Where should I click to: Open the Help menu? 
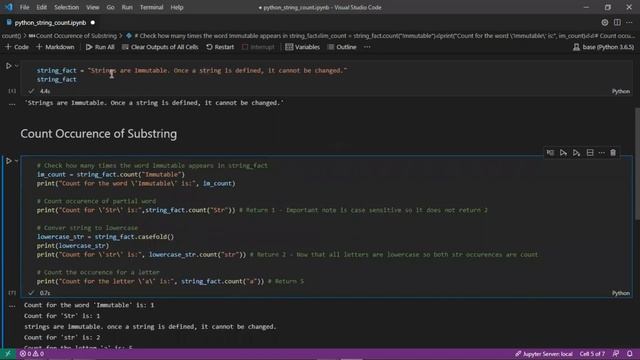[x=177, y=7]
